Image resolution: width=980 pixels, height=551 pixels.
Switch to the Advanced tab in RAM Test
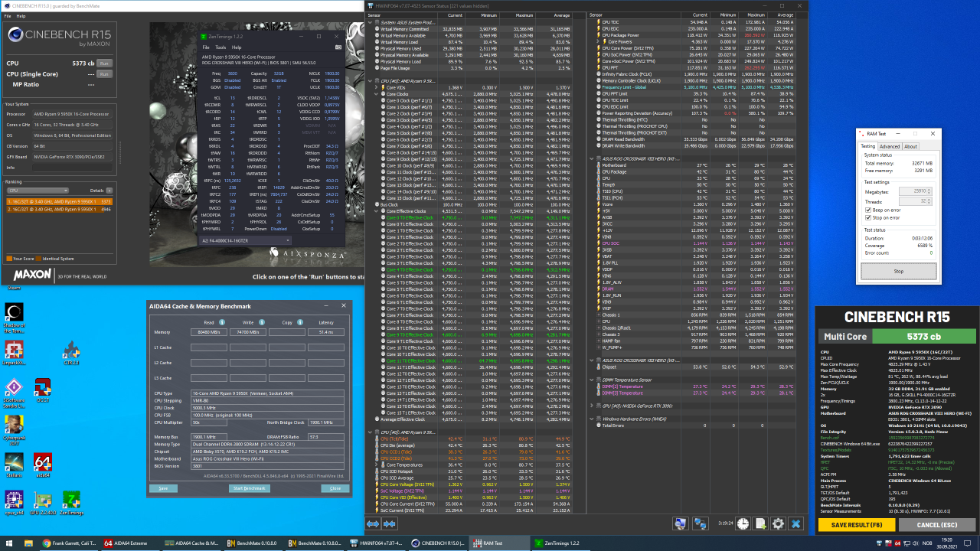click(889, 146)
